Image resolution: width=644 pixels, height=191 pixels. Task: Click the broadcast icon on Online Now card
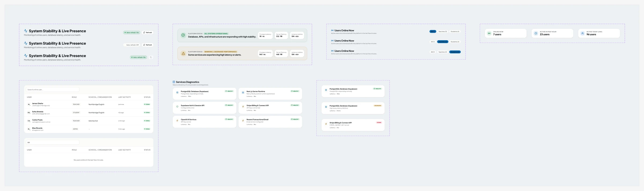tap(489, 33)
